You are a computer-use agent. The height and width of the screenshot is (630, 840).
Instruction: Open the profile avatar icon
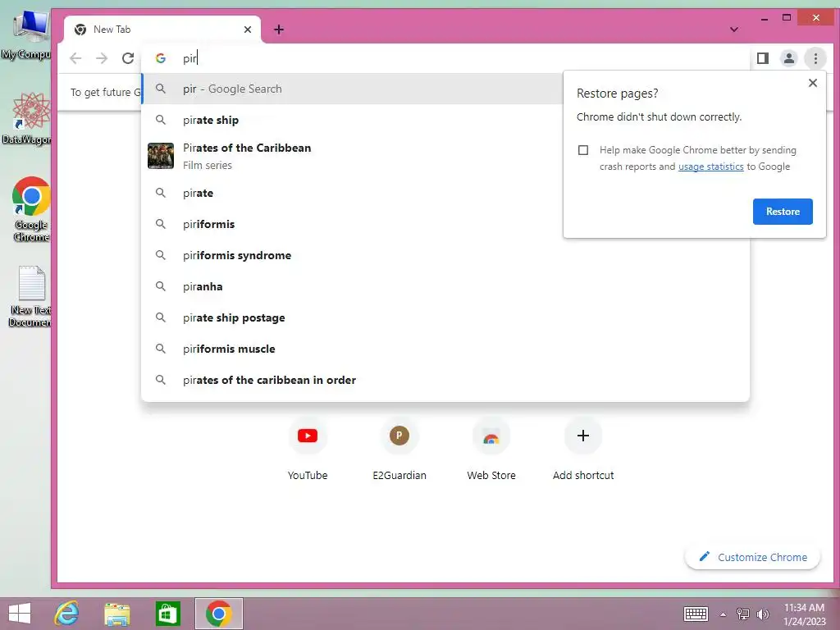[x=789, y=58]
